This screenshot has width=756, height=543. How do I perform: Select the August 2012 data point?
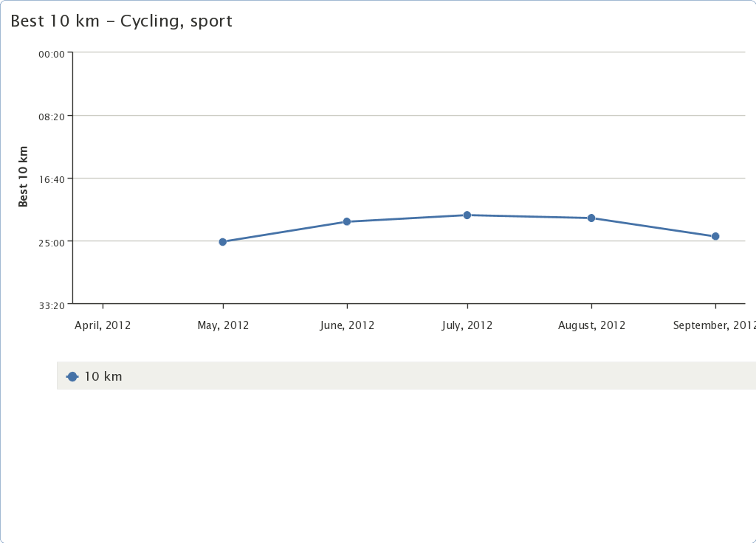pyautogui.click(x=591, y=218)
